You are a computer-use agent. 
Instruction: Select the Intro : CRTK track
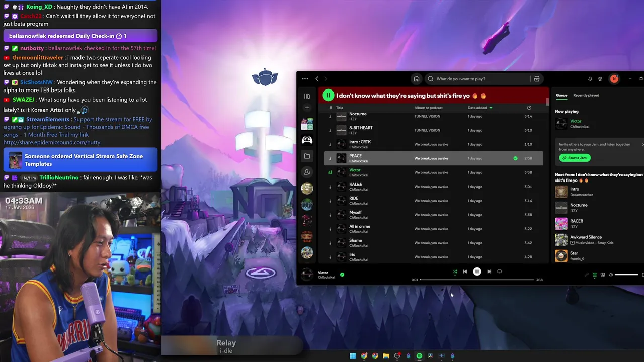coord(434,144)
